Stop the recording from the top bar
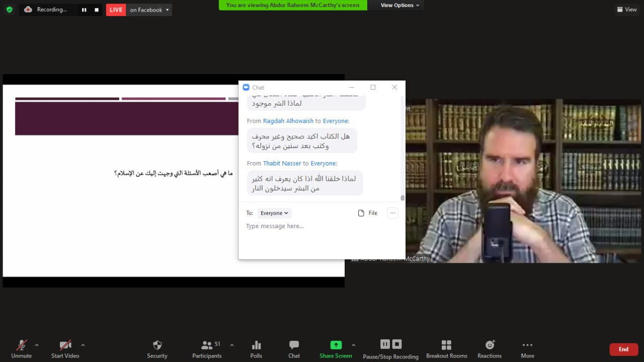This screenshot has height=362, width=644. (x=97, y=10)
